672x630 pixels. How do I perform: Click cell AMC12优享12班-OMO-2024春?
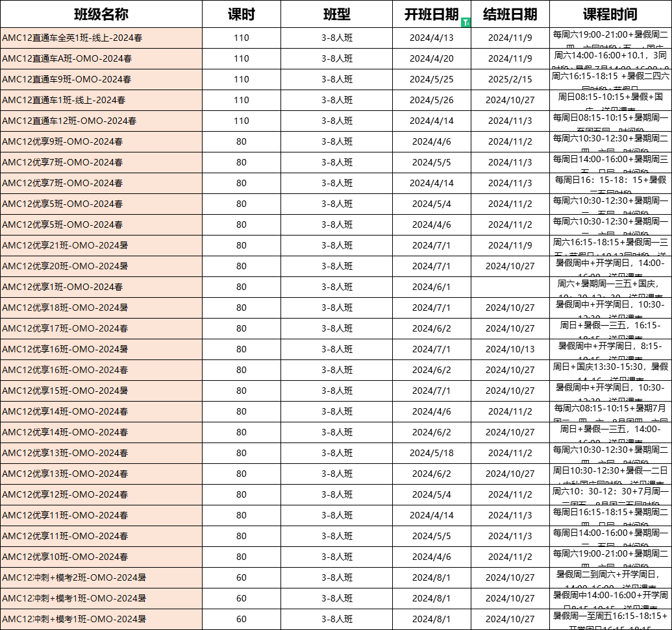coord(101,494)
